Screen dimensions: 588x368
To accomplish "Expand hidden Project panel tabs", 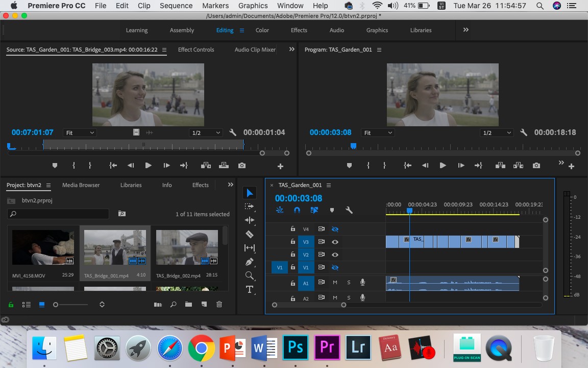I will [231, 185].
